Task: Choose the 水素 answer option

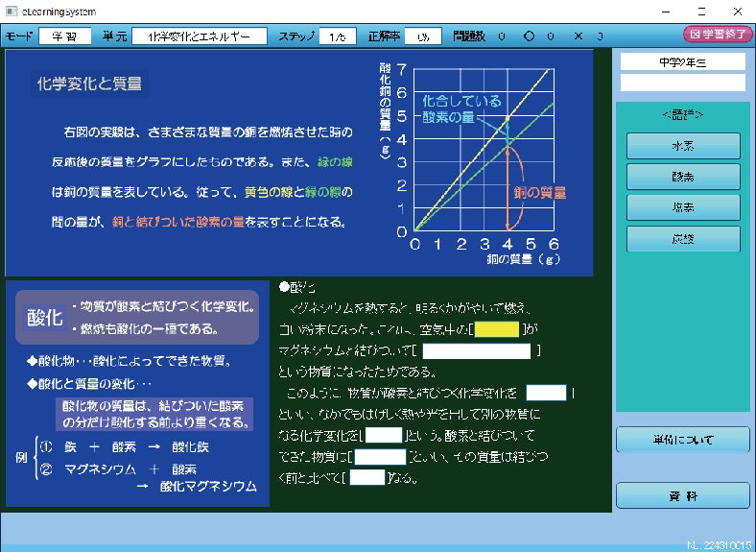Action: [683, 146]
